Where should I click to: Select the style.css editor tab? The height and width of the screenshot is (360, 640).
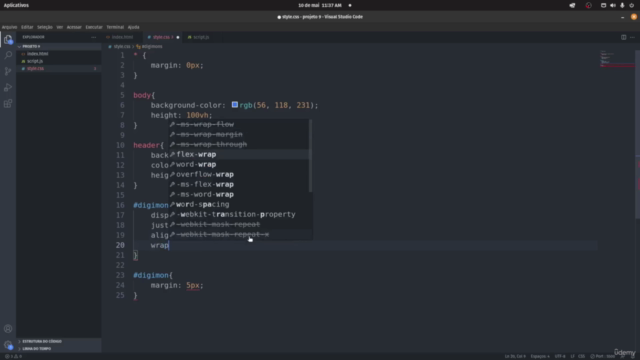pyautogui.click(x=161, y=37)
